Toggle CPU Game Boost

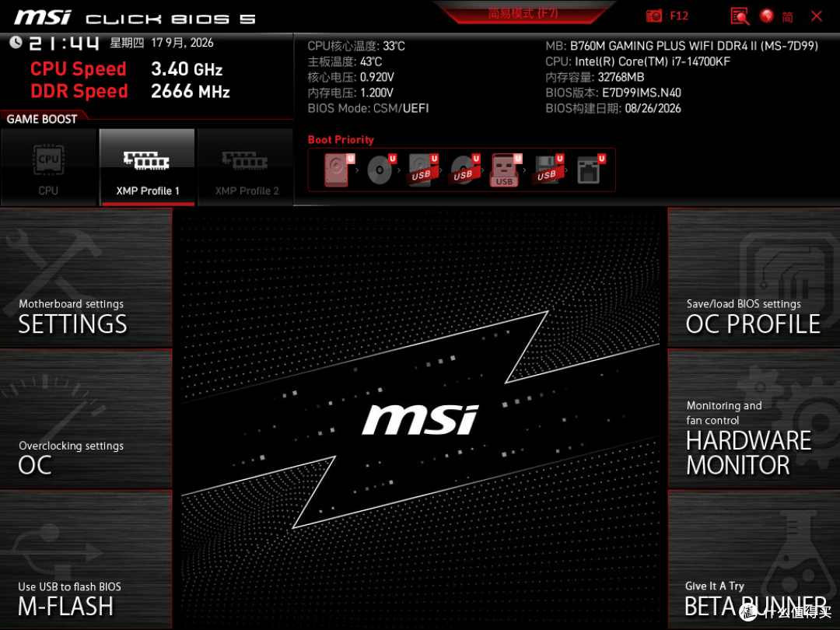[x=48, y=167]
